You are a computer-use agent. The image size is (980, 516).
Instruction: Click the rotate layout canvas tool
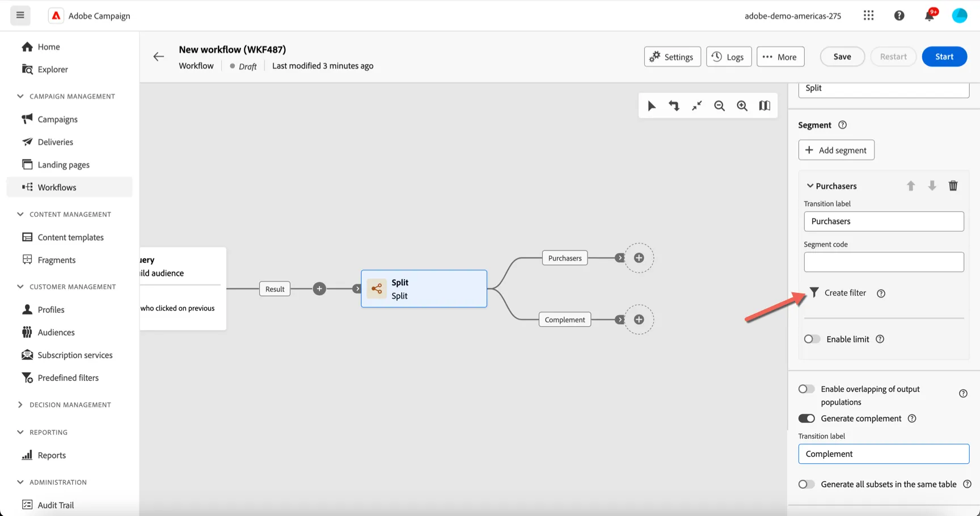point(674,106)
